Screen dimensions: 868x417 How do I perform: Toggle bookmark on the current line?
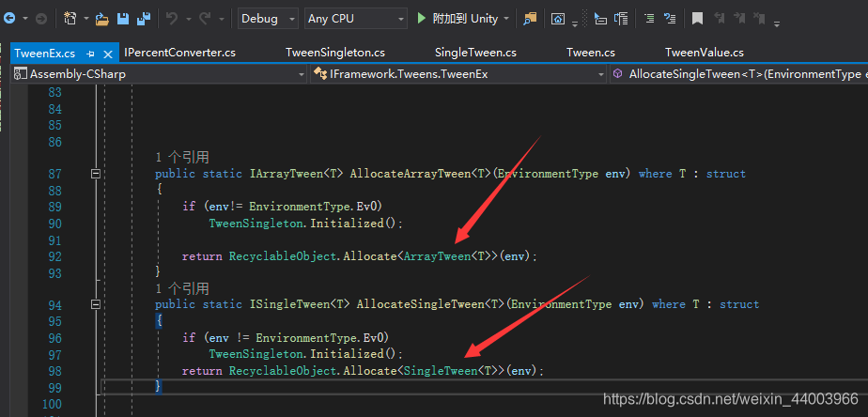697,19
